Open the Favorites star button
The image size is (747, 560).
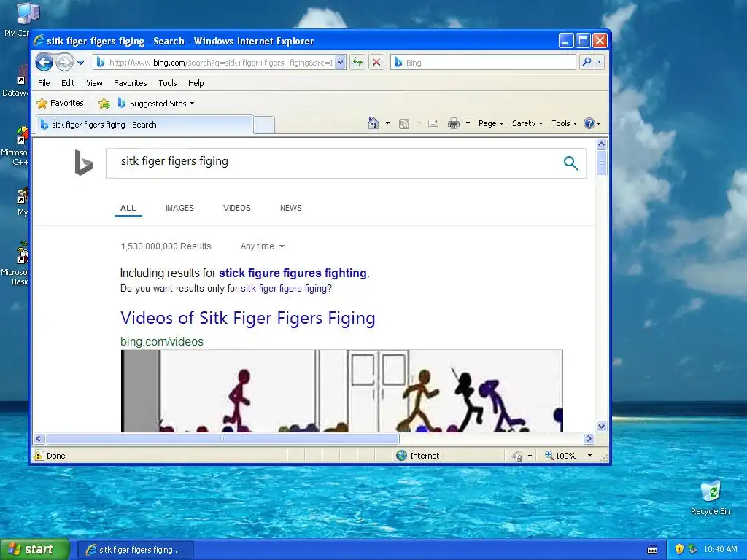point(60,103)
